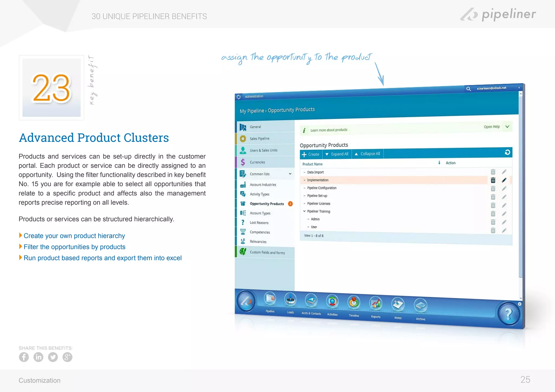This screenshot has width=555, height=392.
Task: Click the Collapse All button
Action: click(367, 154)
